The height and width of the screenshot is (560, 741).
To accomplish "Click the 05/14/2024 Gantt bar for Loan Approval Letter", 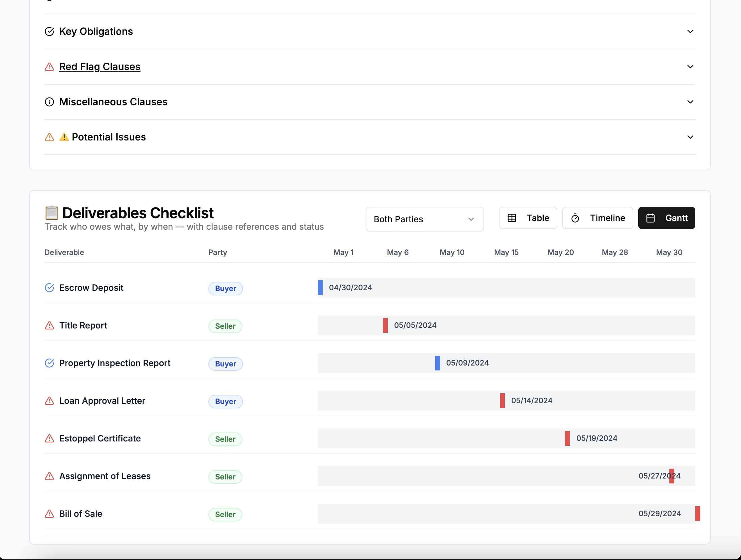I will [x=502, y=401].
